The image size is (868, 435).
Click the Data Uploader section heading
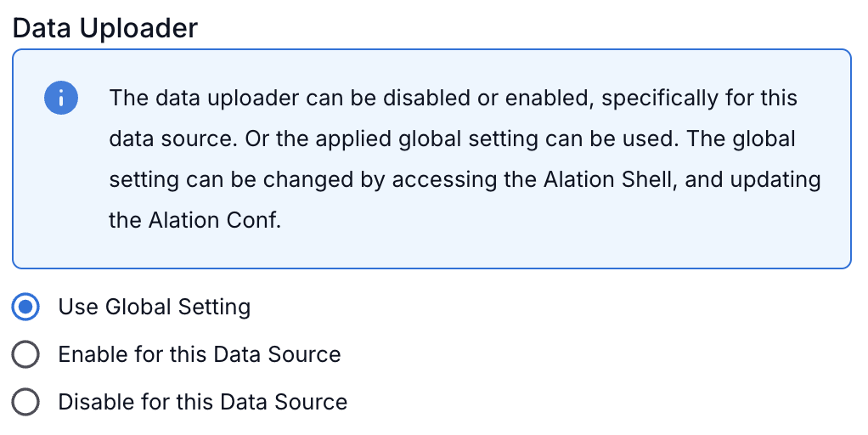[x=105, y=28]
